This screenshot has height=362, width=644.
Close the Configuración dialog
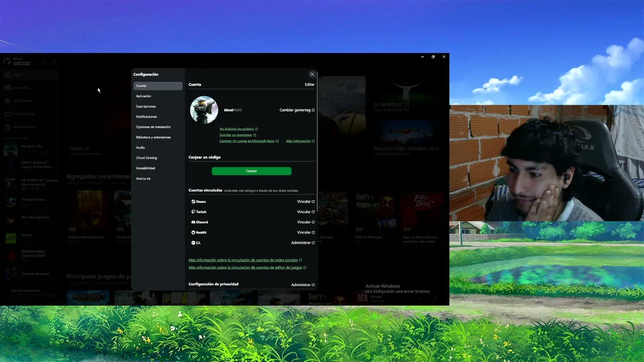[x=312, y=74]
